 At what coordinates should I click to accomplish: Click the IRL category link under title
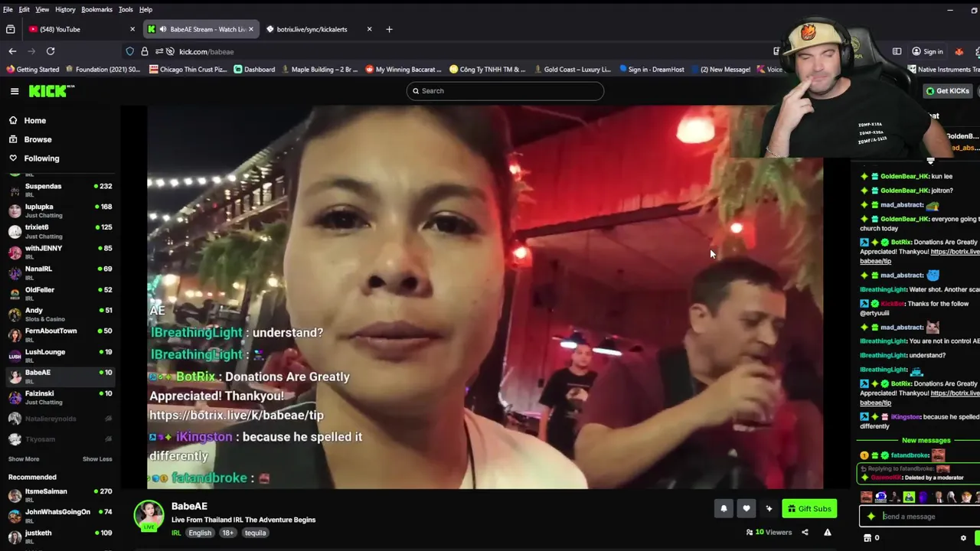pos(176,533)
